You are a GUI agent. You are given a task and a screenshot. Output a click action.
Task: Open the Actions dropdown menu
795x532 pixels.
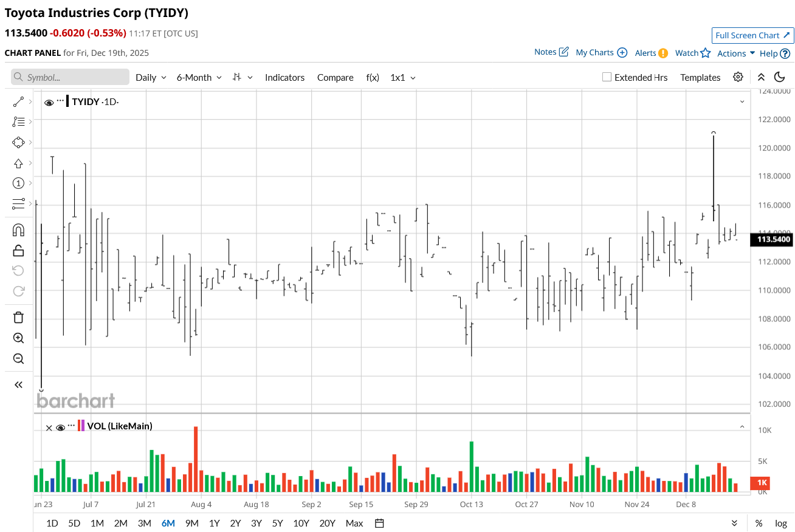(x=736, y=53)
